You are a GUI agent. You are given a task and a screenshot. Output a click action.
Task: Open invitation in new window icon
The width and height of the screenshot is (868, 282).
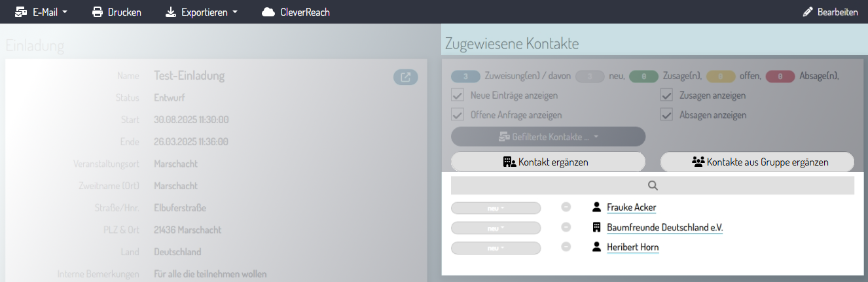tap(406, 77)
